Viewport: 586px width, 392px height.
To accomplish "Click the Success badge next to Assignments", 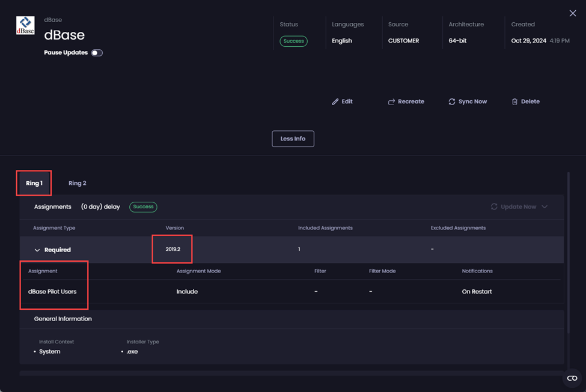I will pyautogui.click(x=143, y=207).
